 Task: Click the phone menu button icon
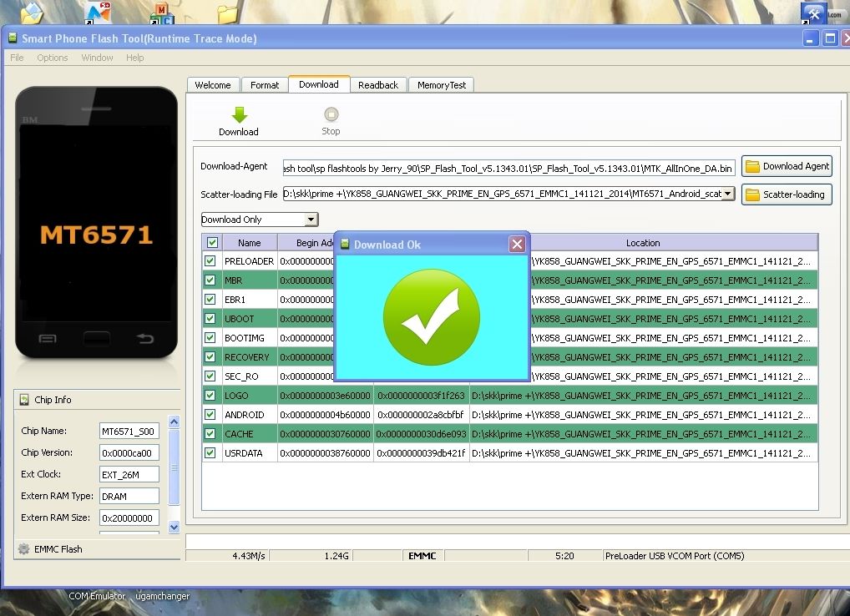click(x=48, y=339)
